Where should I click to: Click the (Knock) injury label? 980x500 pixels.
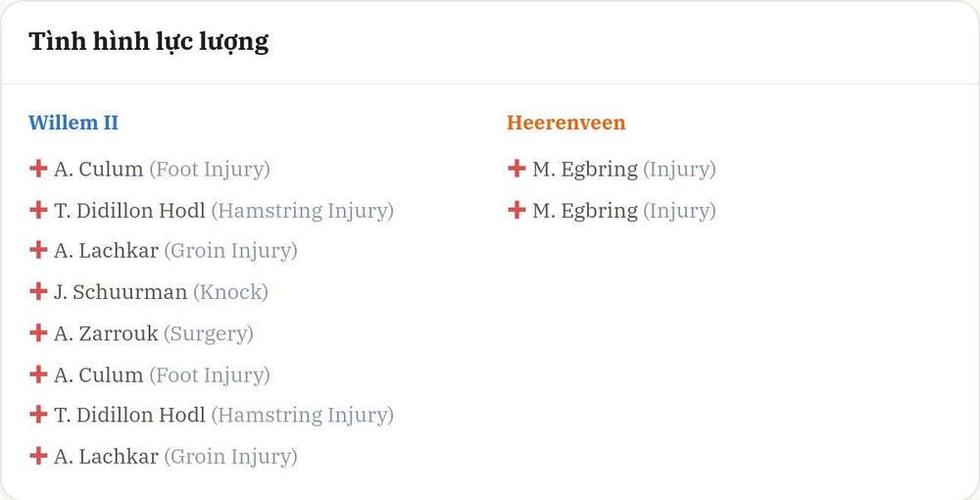[x=230, y=292]
